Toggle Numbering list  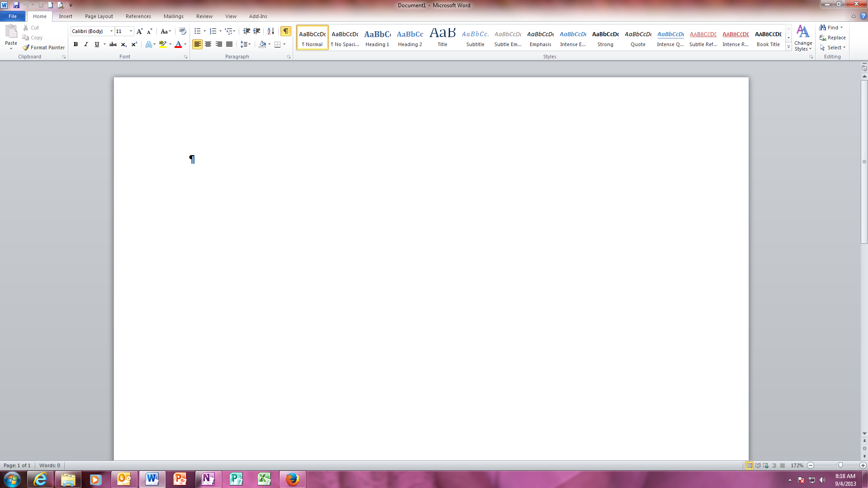click(x=213, y=31)
